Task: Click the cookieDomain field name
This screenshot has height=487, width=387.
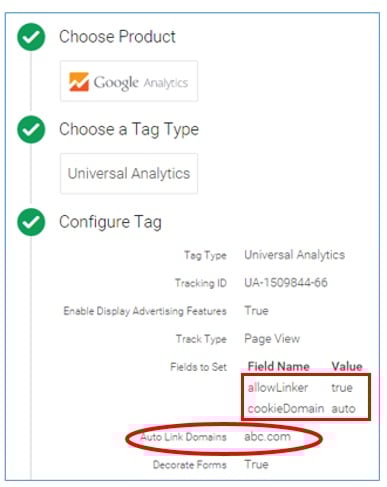Action: [286, 408]
